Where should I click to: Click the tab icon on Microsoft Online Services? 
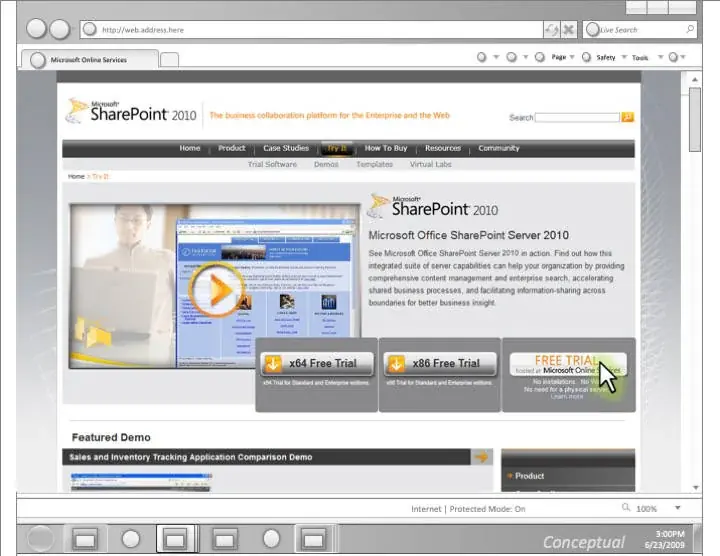(x=38, y=60)
